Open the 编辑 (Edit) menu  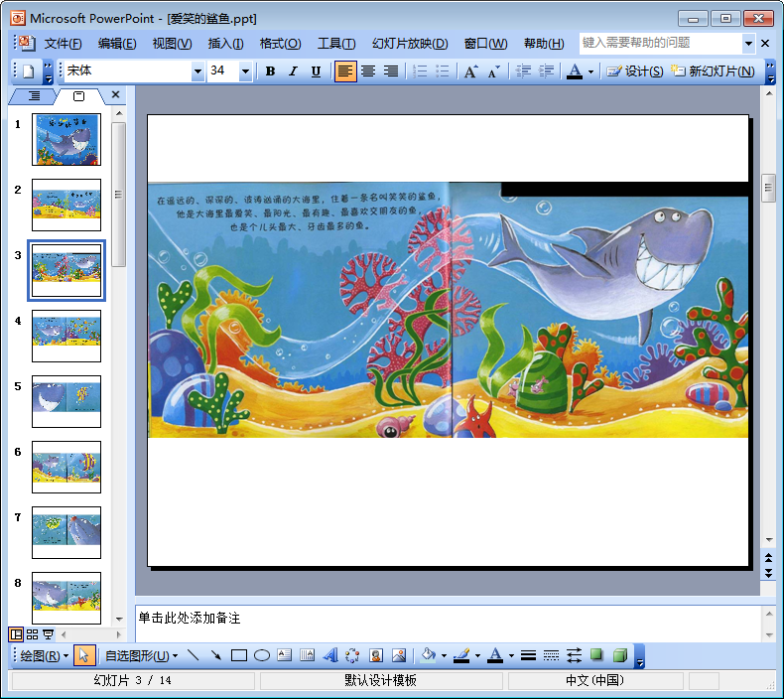[117, 44]
